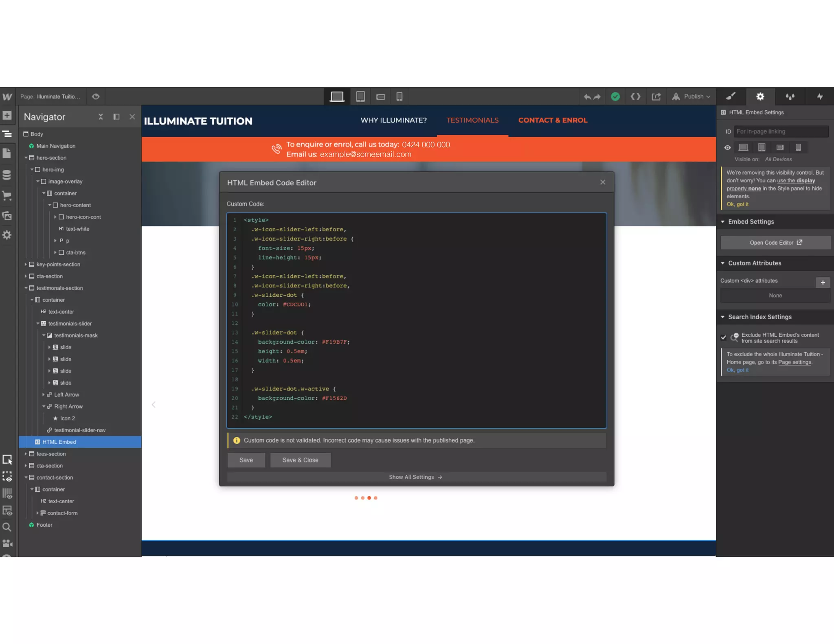Collapse the testimonals-section tree node
834x644 pixels.
(x=26, y=288)
